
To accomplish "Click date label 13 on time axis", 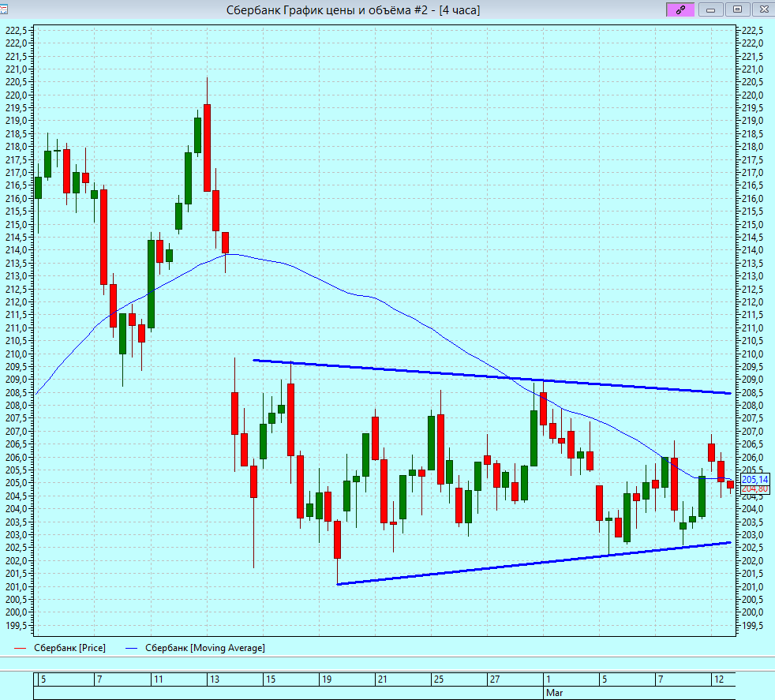I will coord(215,679).
